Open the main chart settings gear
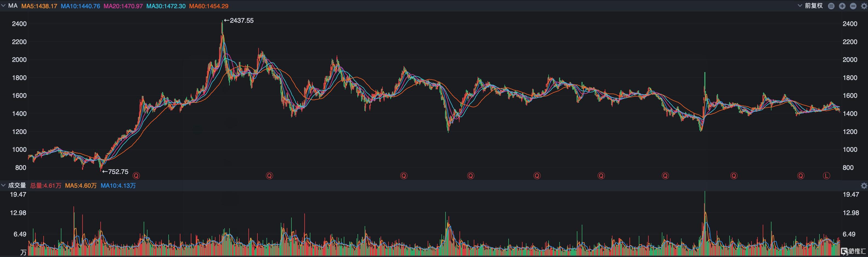Screen dimensions: 868x257 coord(864,6)
